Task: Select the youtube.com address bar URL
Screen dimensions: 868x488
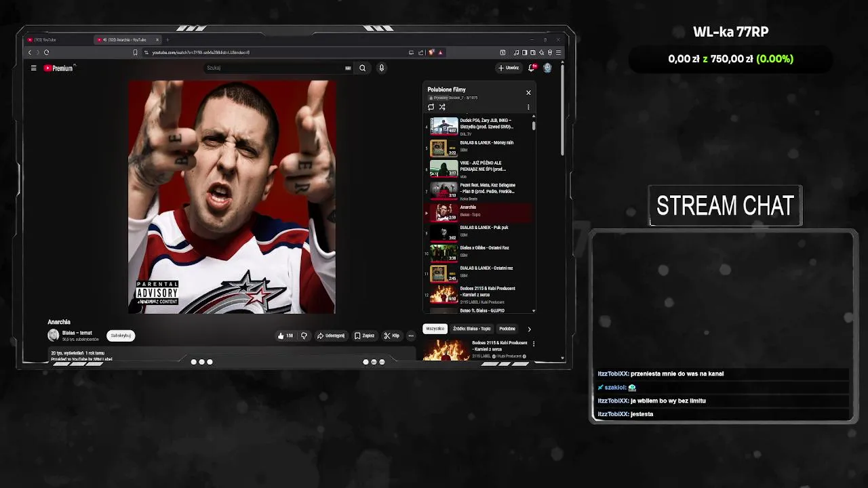Action: tap(201, 52)
